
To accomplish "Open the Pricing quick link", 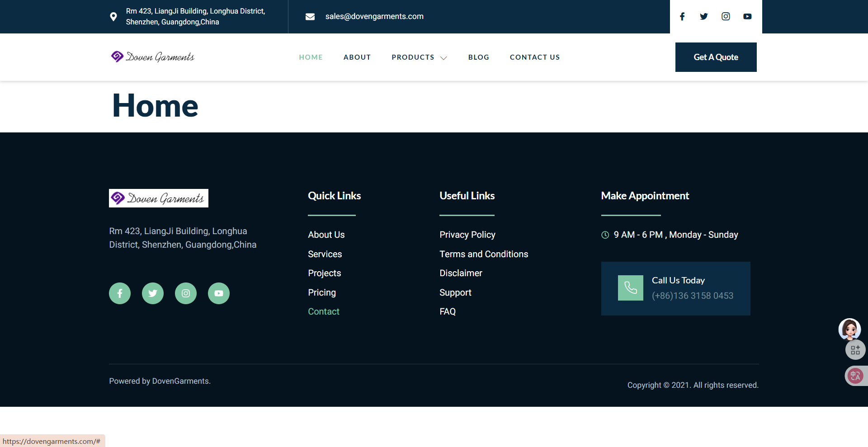I will click(322, 292).
